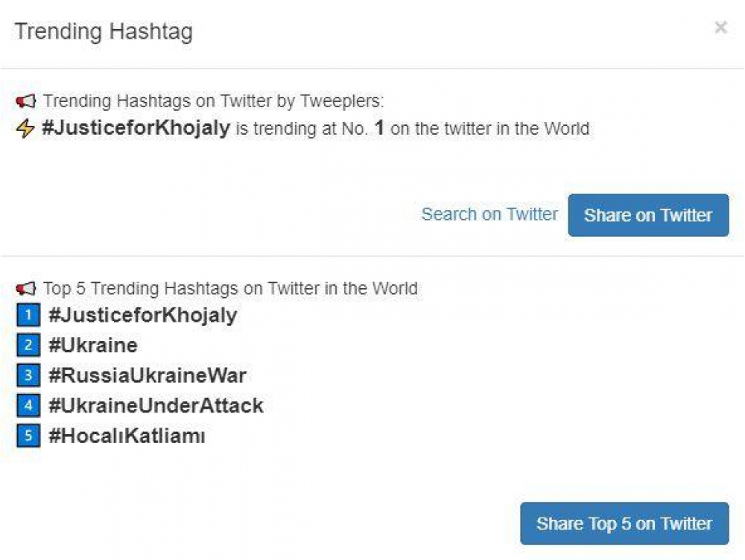
Task: Click the number 5 rank badge
Action: pyautogui.click(x=28, y=436)
